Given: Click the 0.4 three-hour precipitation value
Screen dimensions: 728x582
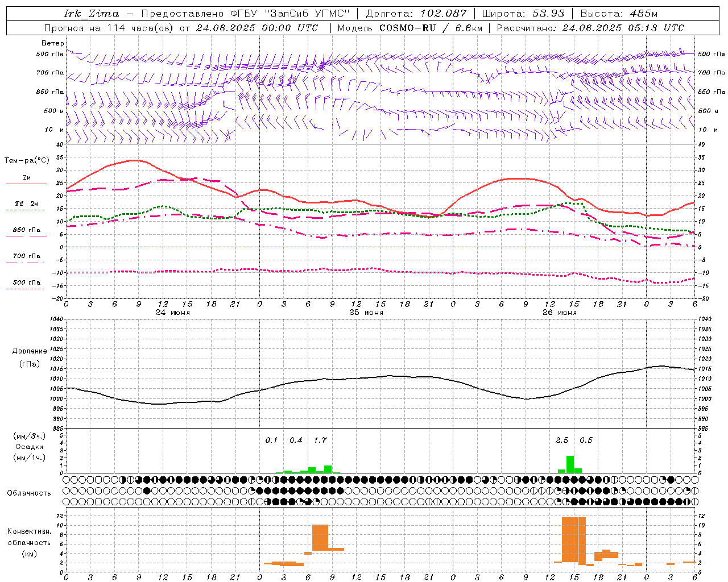Looking at the screenshot, I should pos(296,440).
